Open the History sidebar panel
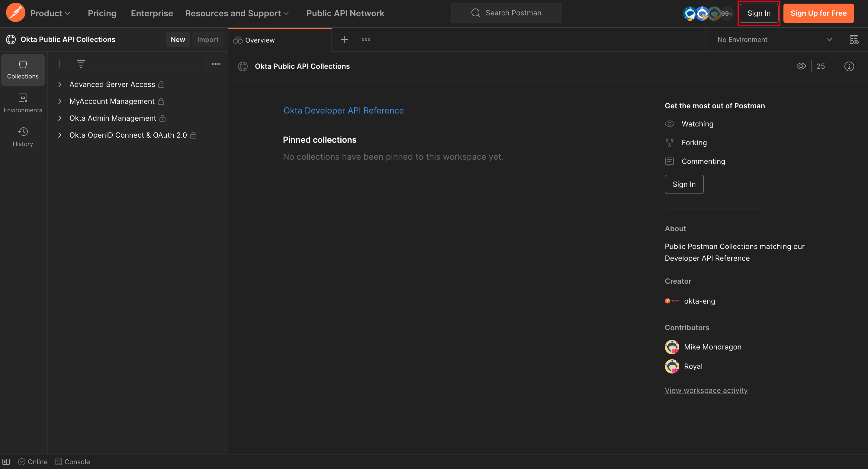This screenshot has height=469, width=868. [23, 137]
